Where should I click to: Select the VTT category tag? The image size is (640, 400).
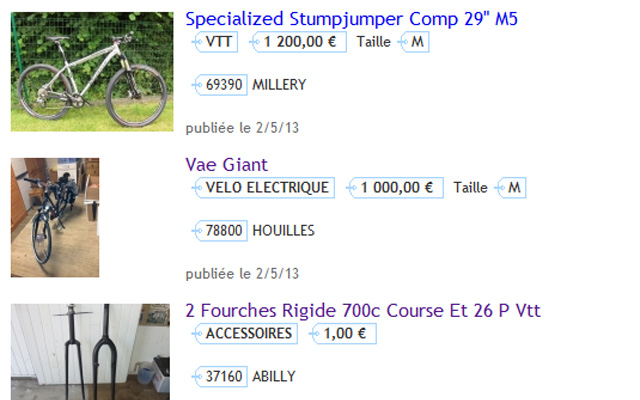pyautogui.click(x=215, y=42)
